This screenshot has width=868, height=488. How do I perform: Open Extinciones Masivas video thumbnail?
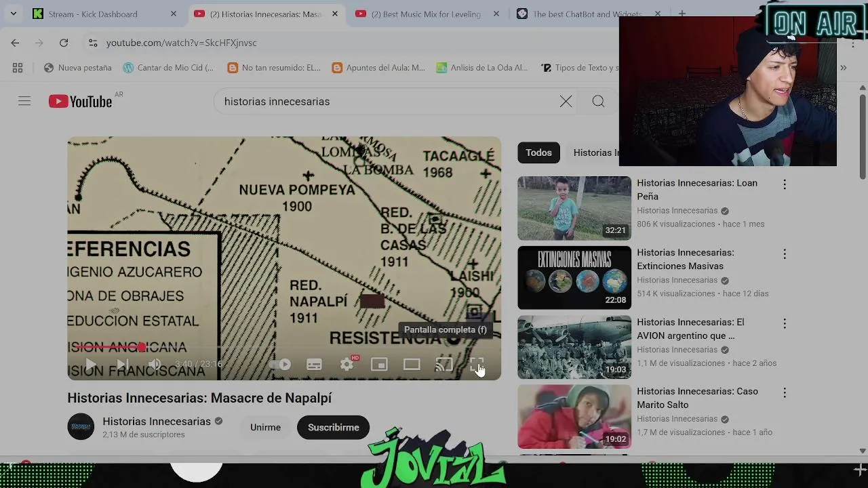click(574, 278)
